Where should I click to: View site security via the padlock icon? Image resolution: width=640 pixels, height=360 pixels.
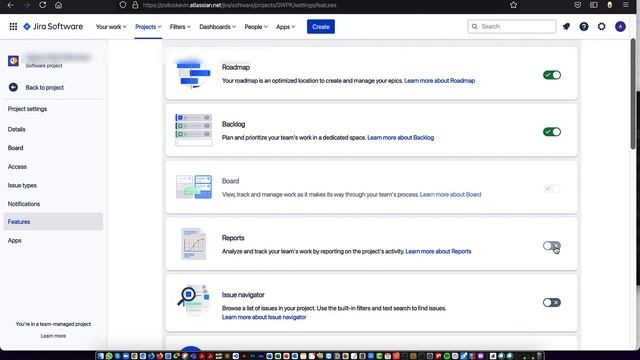(135, 5)
